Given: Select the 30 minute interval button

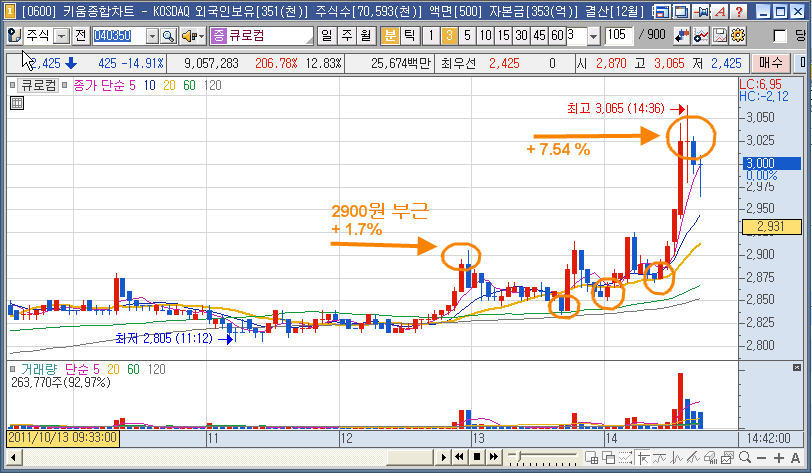Looking at the screenshot, I should pos(521,35).
